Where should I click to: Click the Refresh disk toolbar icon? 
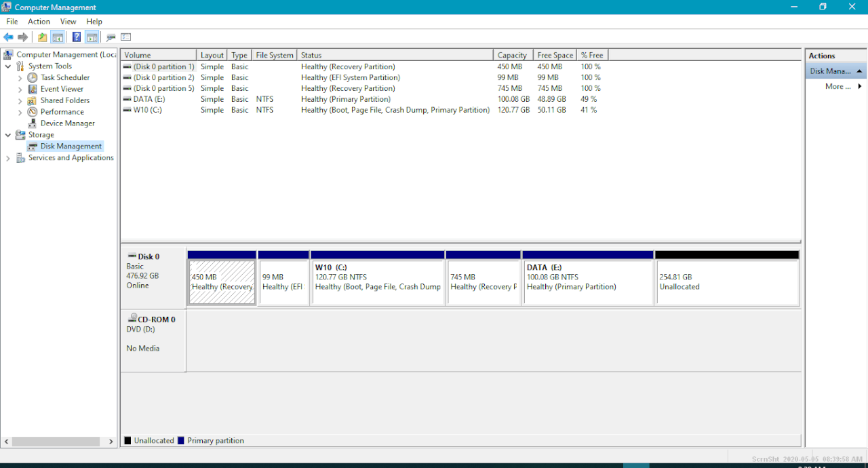[111, 37]
